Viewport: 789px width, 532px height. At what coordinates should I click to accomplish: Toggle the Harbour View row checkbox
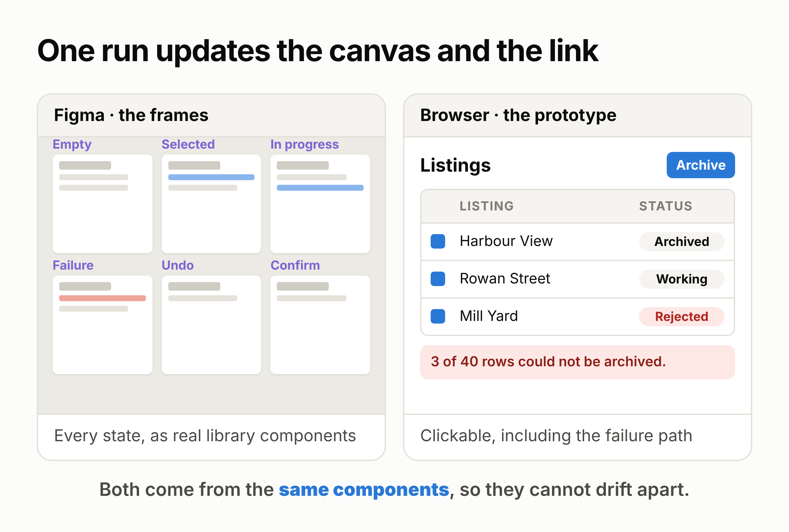click(438, 241)
